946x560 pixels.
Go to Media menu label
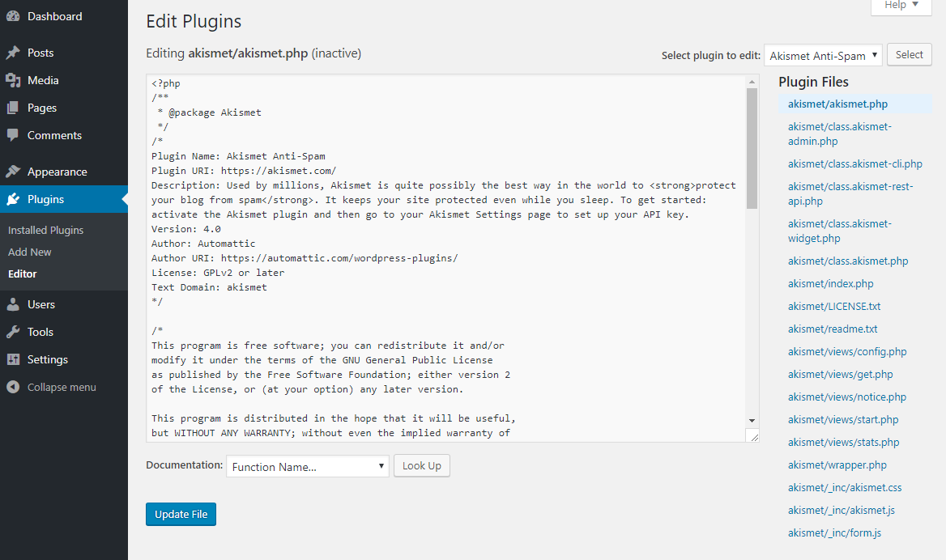pos(43,80)
